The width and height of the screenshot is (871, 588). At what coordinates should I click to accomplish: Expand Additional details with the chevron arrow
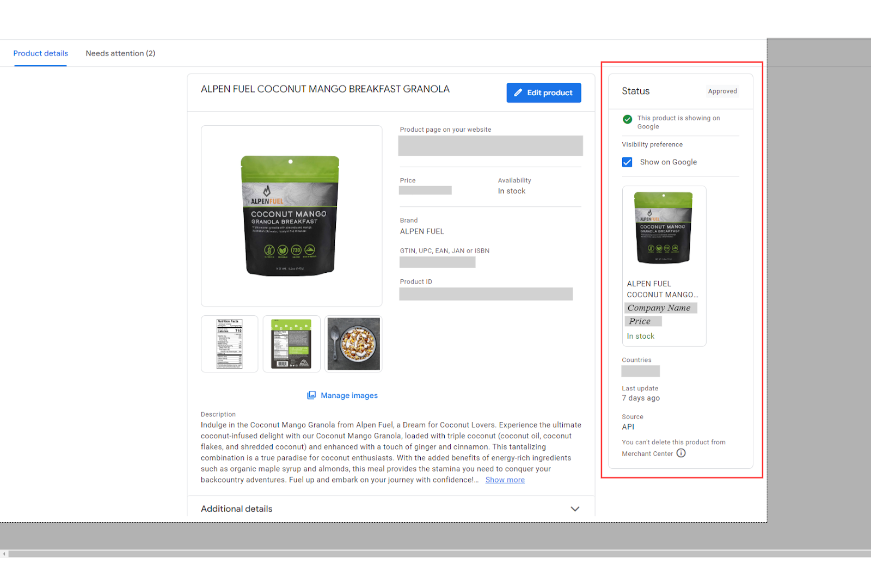click(x=575, y=509)
